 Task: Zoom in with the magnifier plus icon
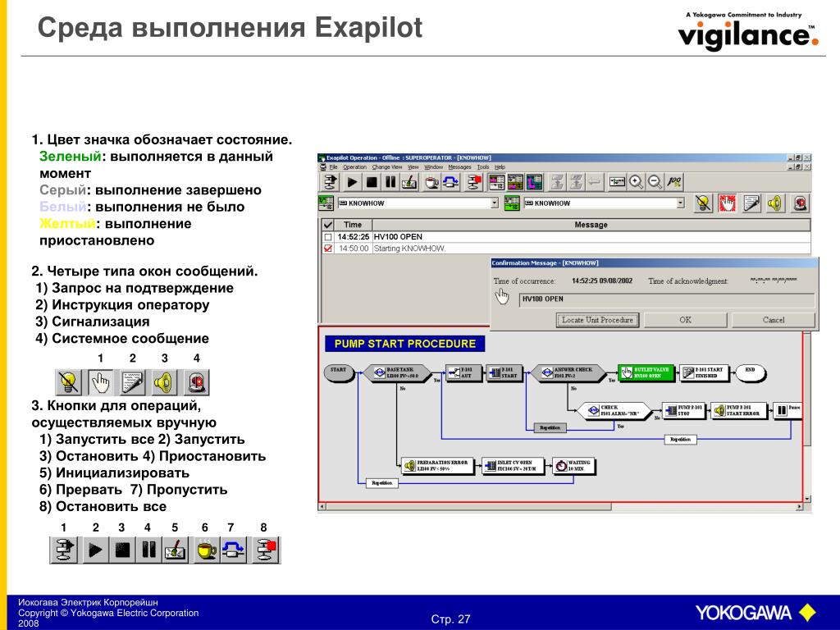[636, 183]
